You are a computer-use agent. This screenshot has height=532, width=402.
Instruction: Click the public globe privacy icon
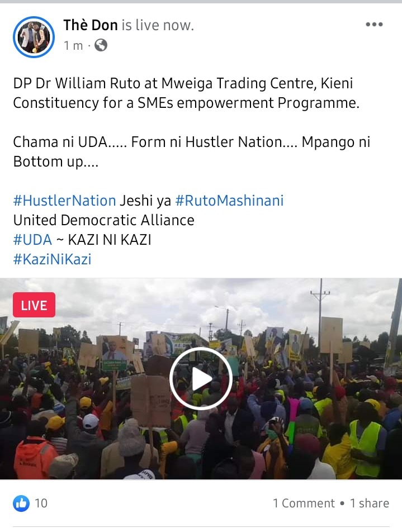tap(101, 45)
